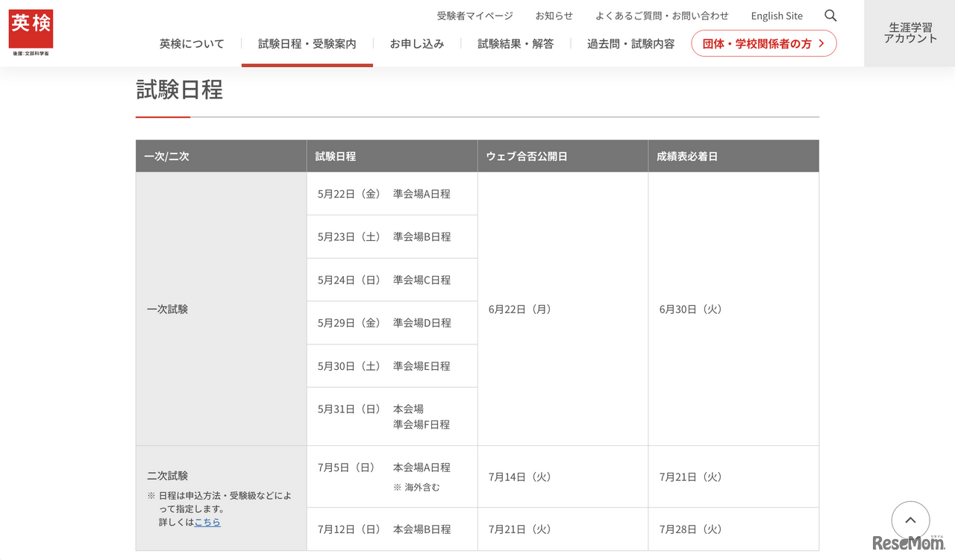Click 一次/二次 column header

coord(221,156)
